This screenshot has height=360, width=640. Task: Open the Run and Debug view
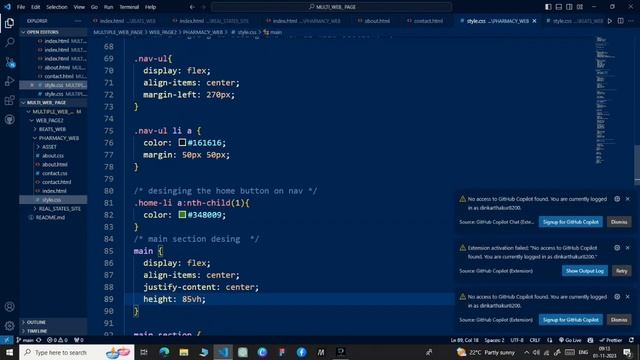[x=9, y=81]
